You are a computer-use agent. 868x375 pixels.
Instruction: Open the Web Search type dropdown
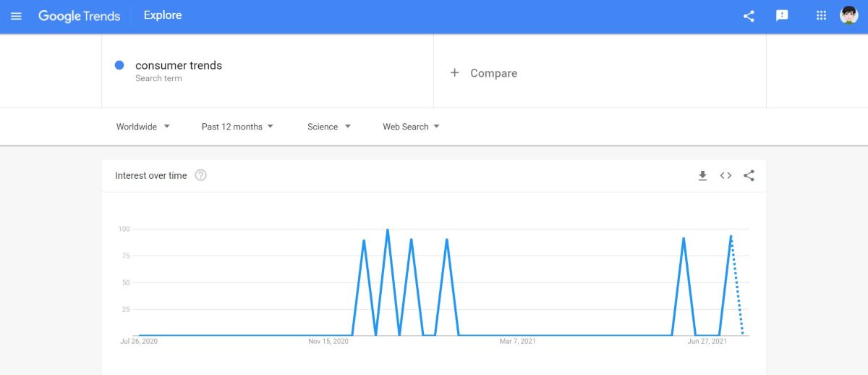(x=411, y=127)
